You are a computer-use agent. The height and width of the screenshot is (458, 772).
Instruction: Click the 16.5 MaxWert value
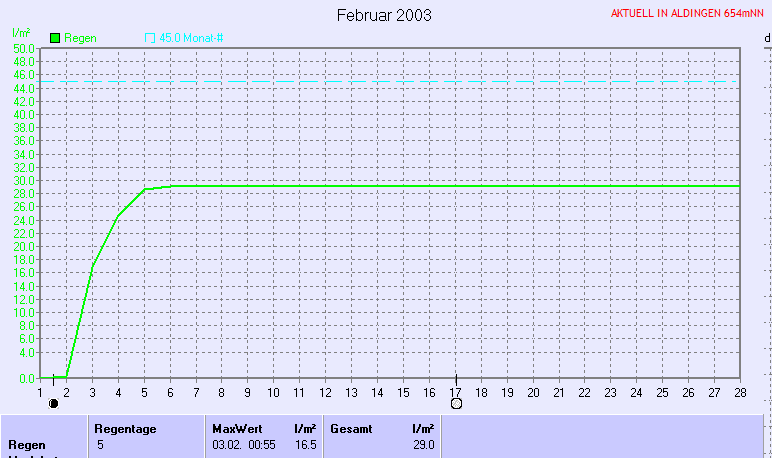point(306,444)
